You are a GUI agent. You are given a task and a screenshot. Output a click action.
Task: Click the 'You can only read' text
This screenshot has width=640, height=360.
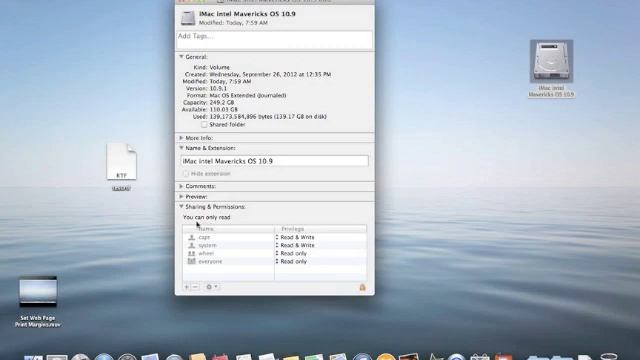(x=207, y=217)
